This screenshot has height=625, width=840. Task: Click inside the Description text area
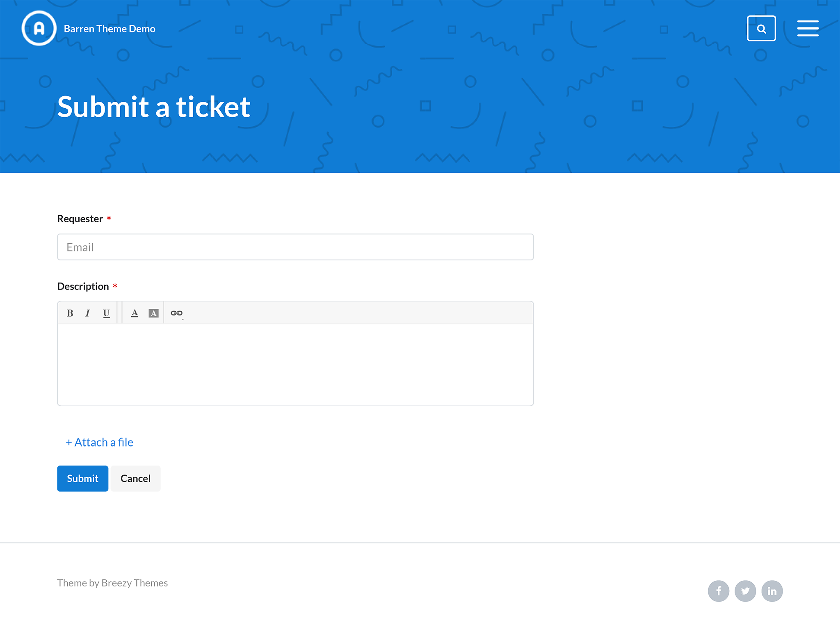pos(295,364)
